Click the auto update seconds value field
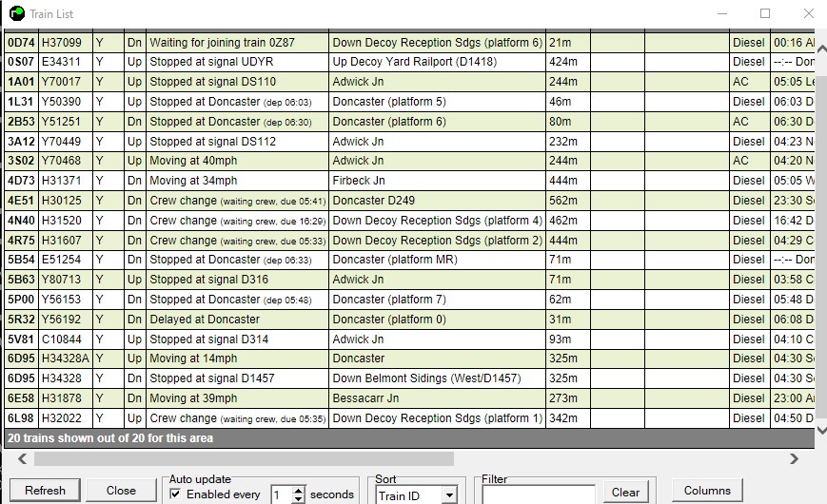 point(281,495)
